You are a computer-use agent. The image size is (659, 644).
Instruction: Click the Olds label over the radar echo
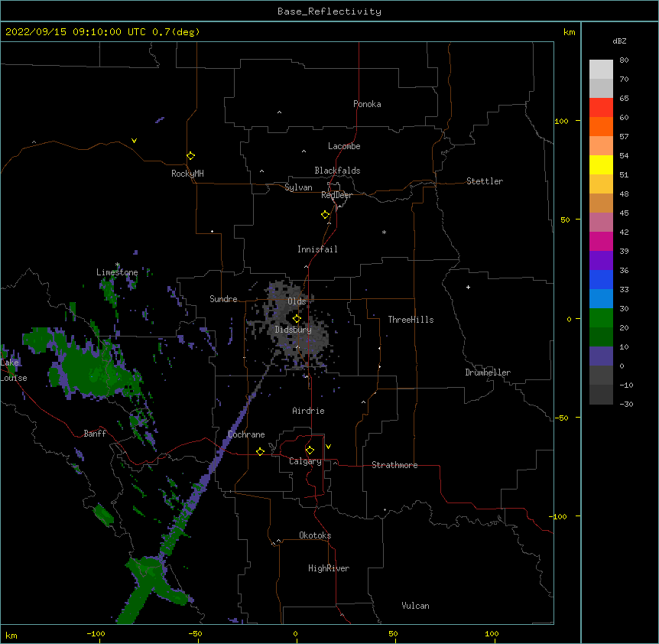click(x=297, y=301)
